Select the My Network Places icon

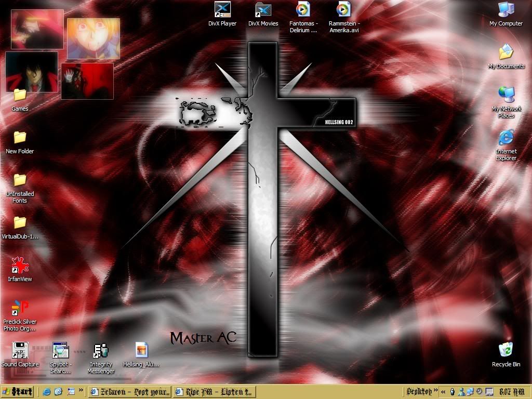[506, 102]
